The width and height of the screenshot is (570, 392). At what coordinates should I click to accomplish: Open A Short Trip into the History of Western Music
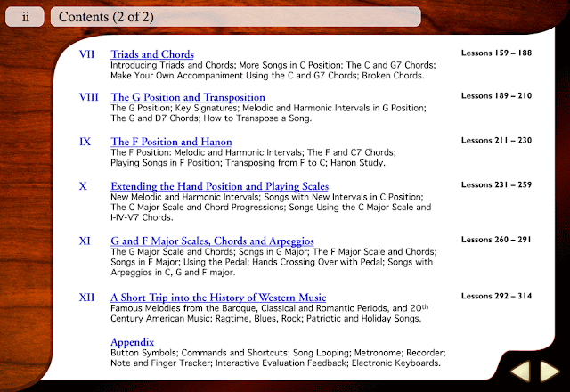click(x=218, y=298)
